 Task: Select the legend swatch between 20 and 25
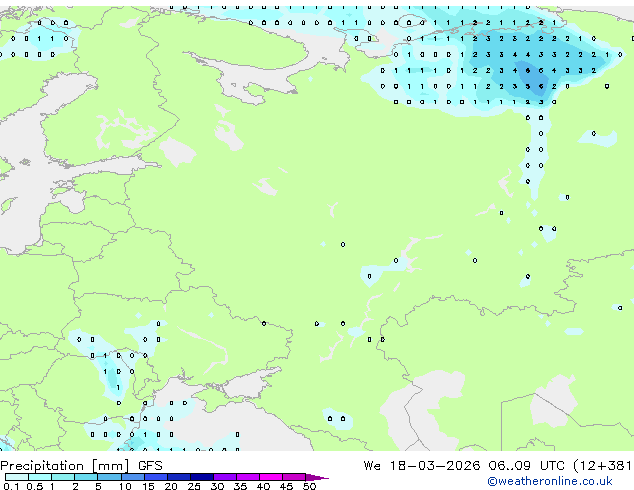point(179,477)
